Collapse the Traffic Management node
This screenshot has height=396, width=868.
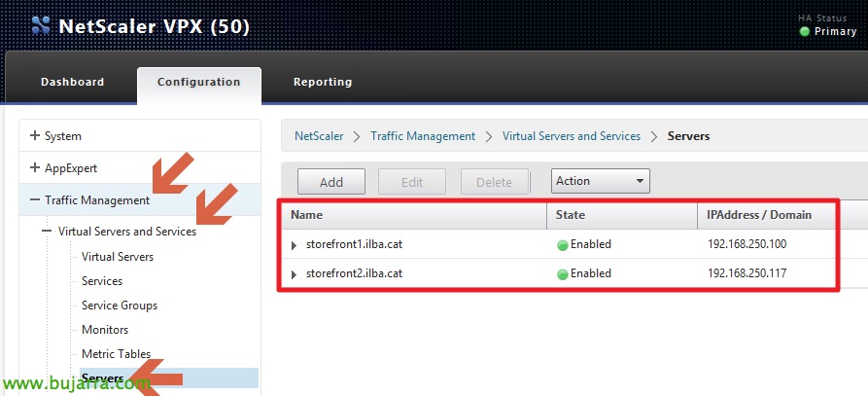point(35,199)
